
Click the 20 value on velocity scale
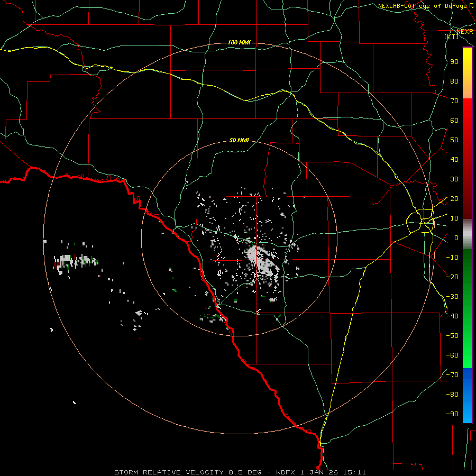pos(454,198)
